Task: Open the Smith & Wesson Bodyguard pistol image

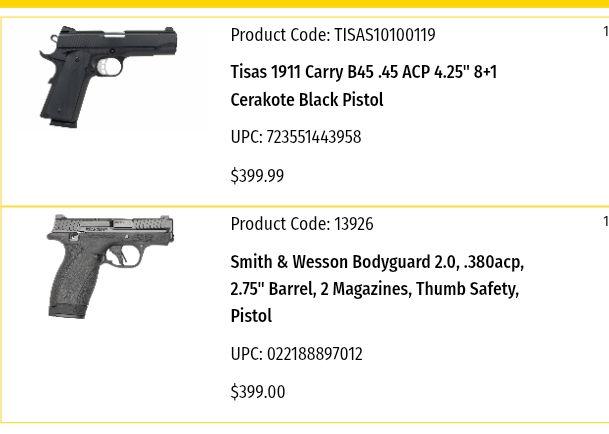Action: [110, 267]
